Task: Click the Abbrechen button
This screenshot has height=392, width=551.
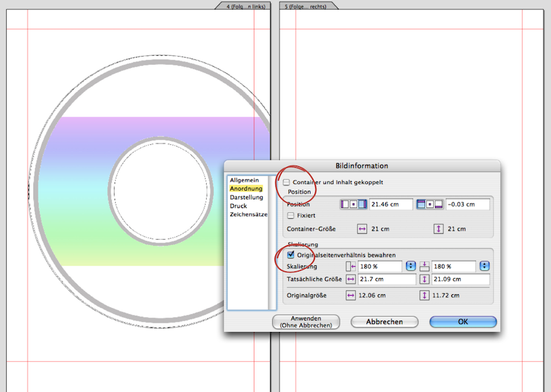Action: [x=384, y=322]
